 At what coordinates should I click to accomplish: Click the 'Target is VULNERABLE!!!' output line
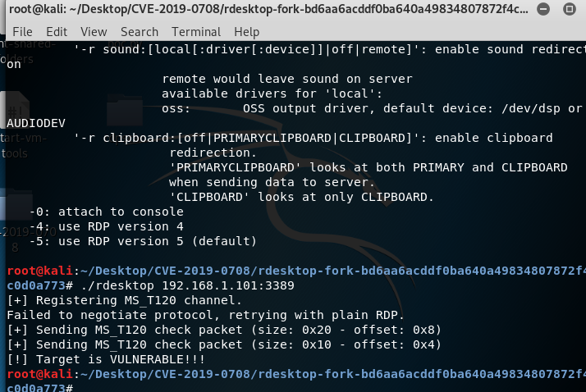(x=106, y=359)
